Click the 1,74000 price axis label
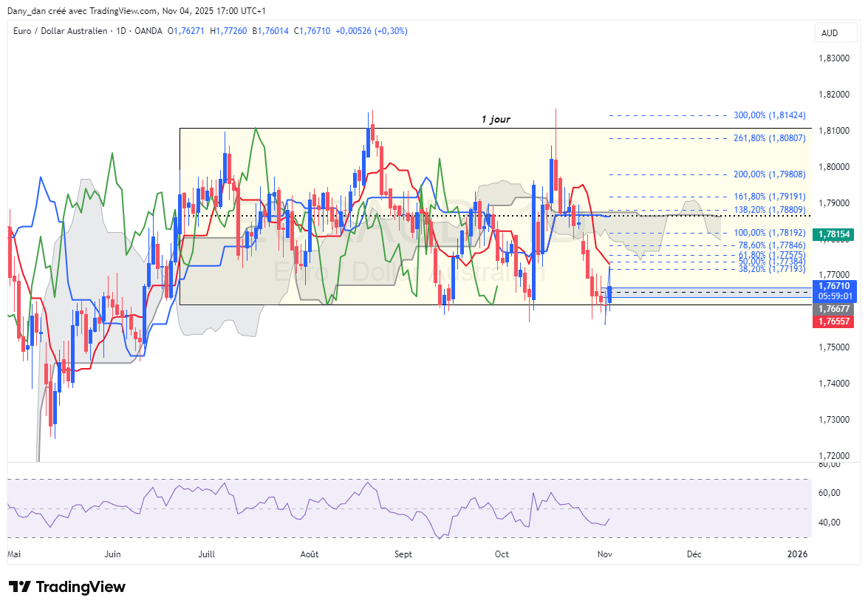The image size is (868, 609). (x=834, y=383)
